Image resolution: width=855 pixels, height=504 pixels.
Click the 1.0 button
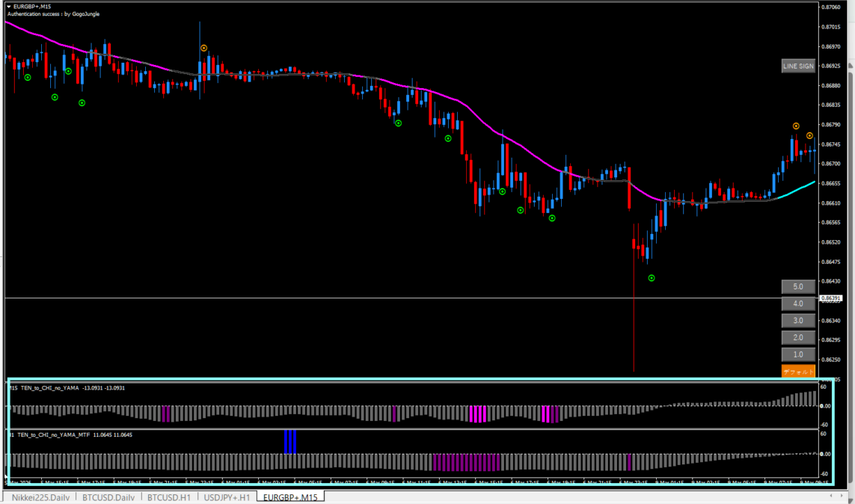click(x=798, y=354)
